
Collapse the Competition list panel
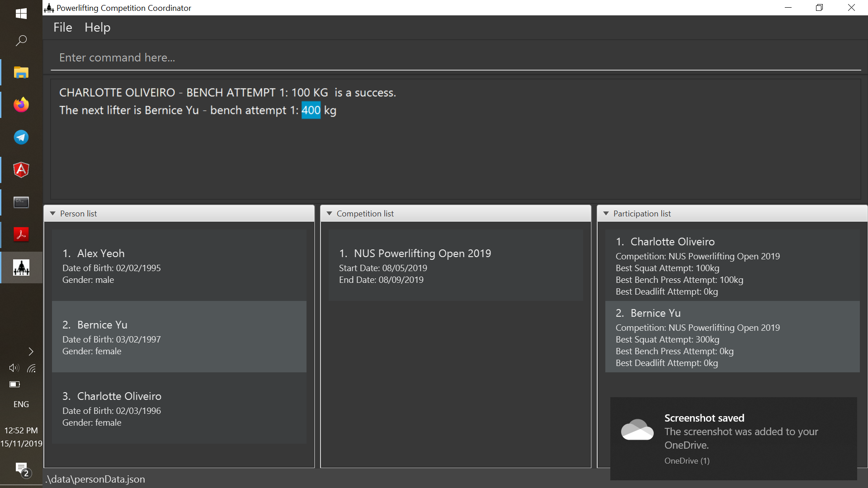329,214
